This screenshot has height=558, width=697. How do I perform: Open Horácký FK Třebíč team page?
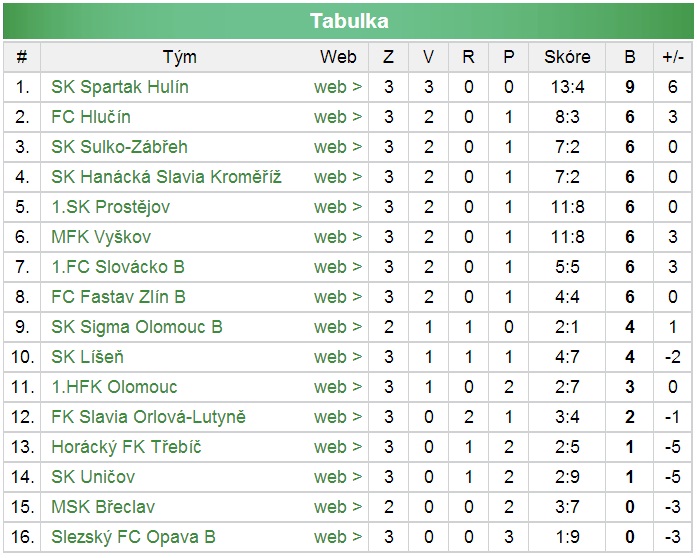(x=126, y=447)
